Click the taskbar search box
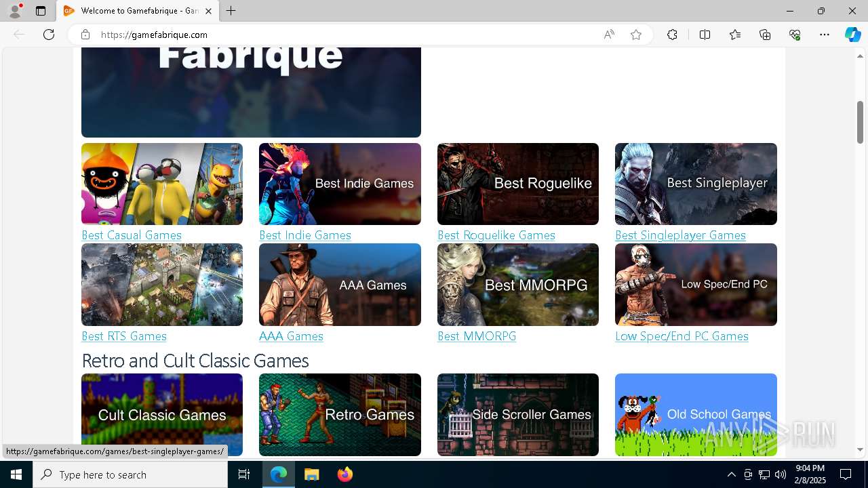Viewport: 868px width, 488px height. pos(130,474)
